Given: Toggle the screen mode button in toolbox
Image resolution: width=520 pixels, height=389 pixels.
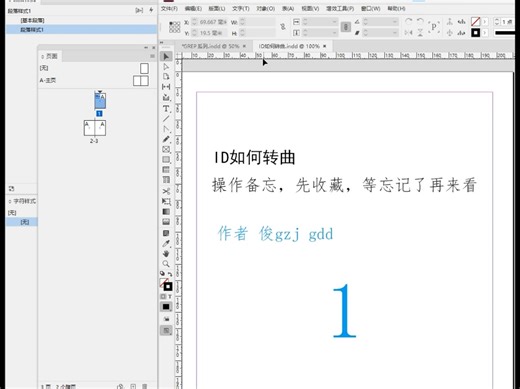Looking at the screenshot, I should 166,330.
